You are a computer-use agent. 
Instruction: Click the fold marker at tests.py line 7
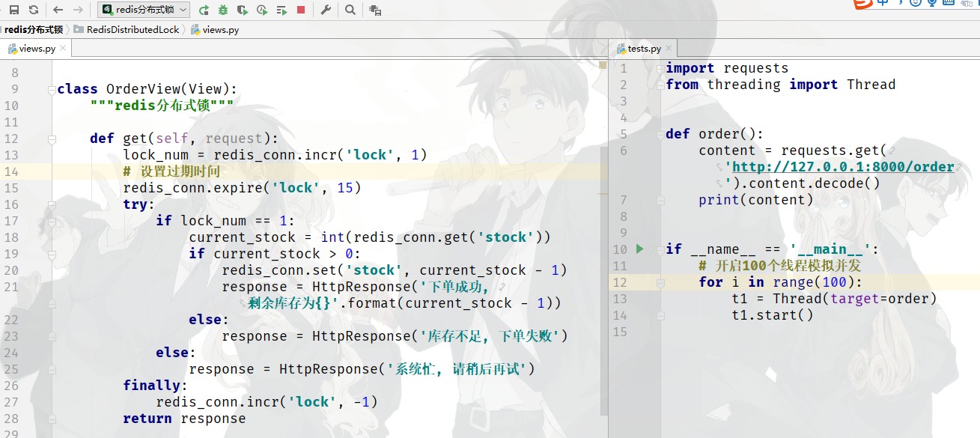pyautogui.click(x=660, y=200)
